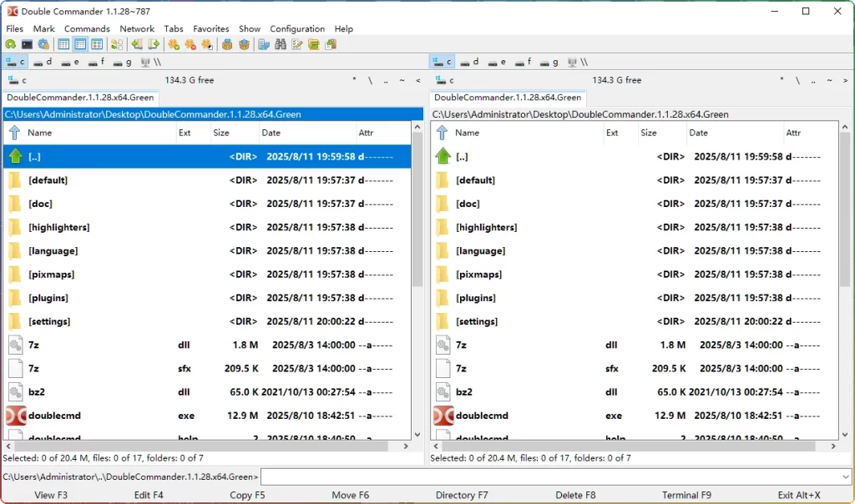
Task: Click the View F3 button
Action: [x=51, y=495]
